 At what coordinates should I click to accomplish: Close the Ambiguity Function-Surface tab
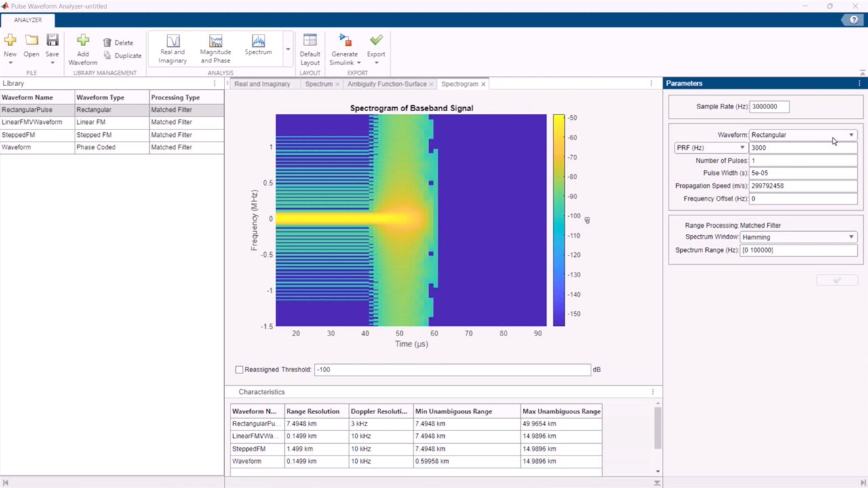point(432,84)
